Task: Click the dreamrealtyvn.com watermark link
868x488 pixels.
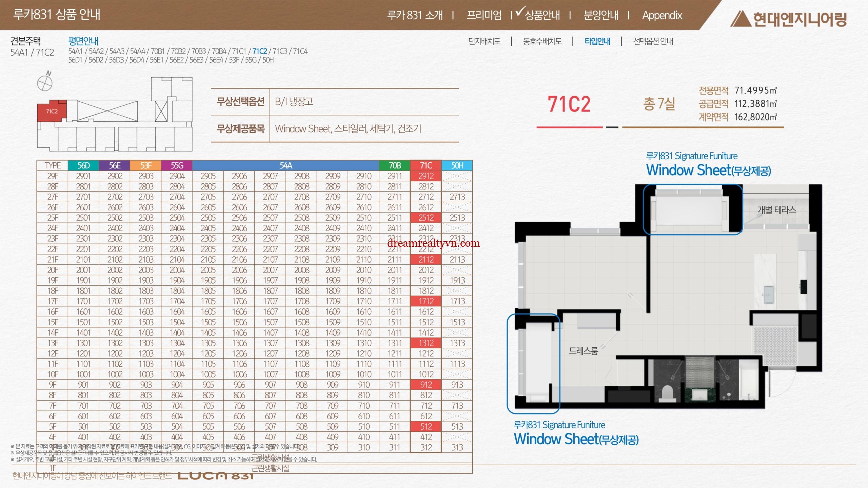Action: 433,243
